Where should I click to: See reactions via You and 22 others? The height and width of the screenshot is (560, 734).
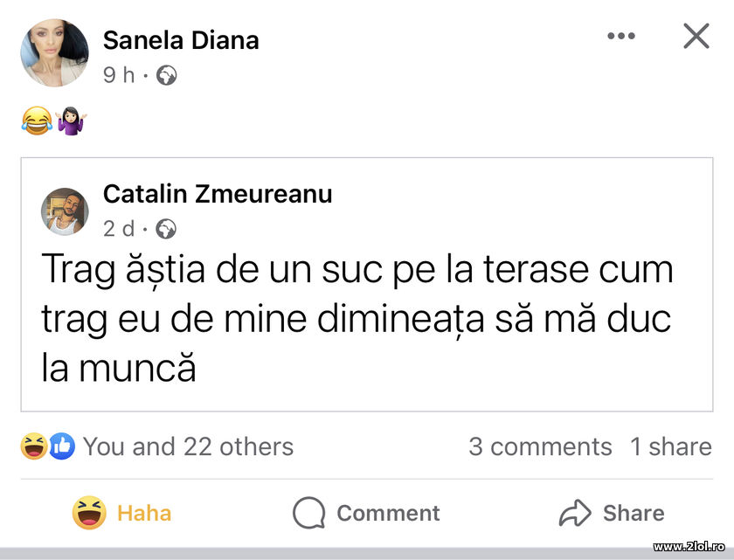[188, 446]
